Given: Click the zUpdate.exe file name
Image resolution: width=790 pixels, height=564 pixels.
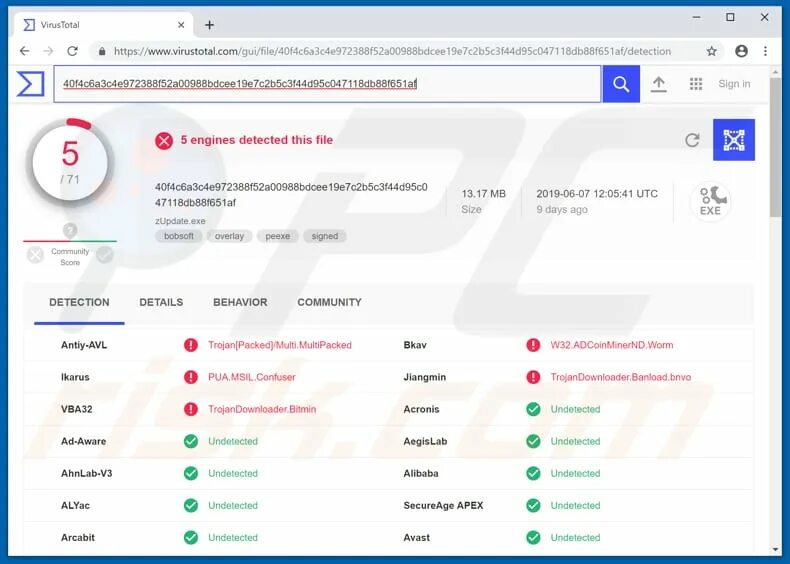Looking at the screenshot, I should [180, 221].
